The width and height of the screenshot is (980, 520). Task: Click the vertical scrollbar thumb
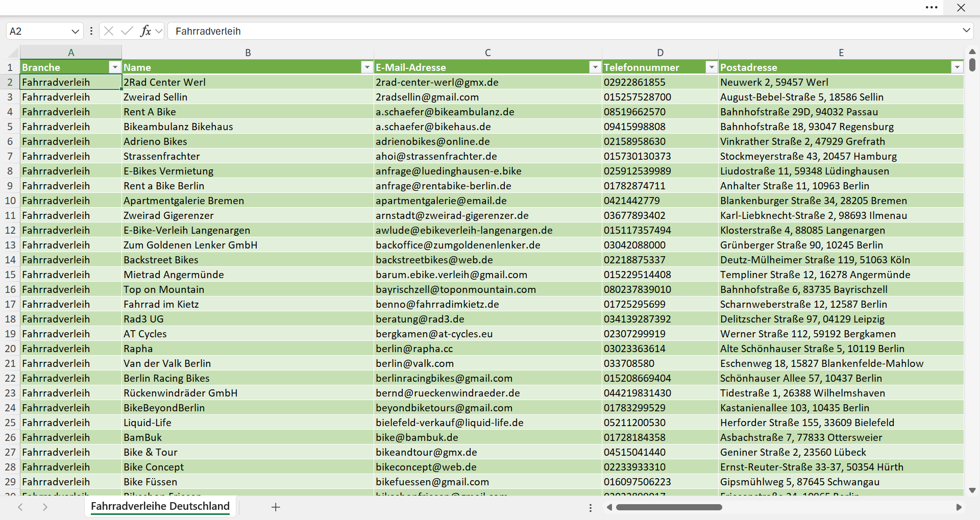coord(972,65)
